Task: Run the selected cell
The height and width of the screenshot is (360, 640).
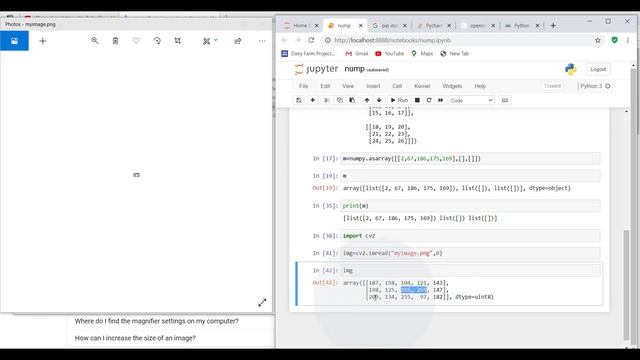Action: (399, 100)
